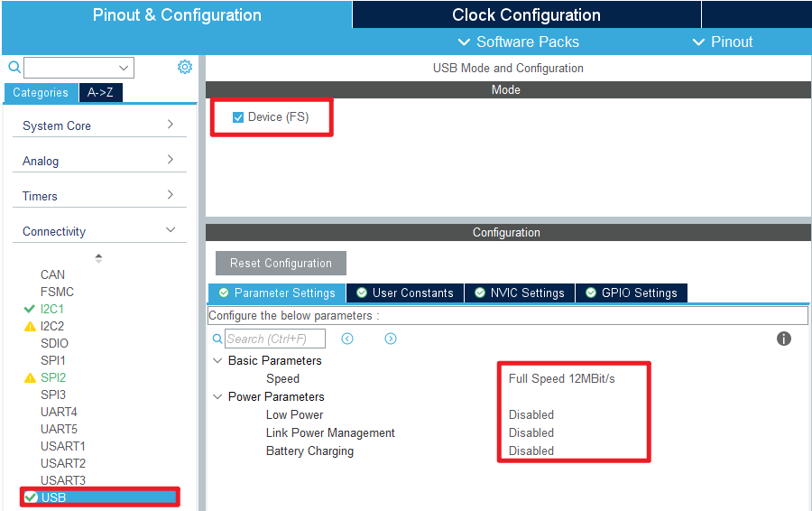Open the User Constants tab
The width and height of the screenshot is (812, 511).
click(405, 293)
